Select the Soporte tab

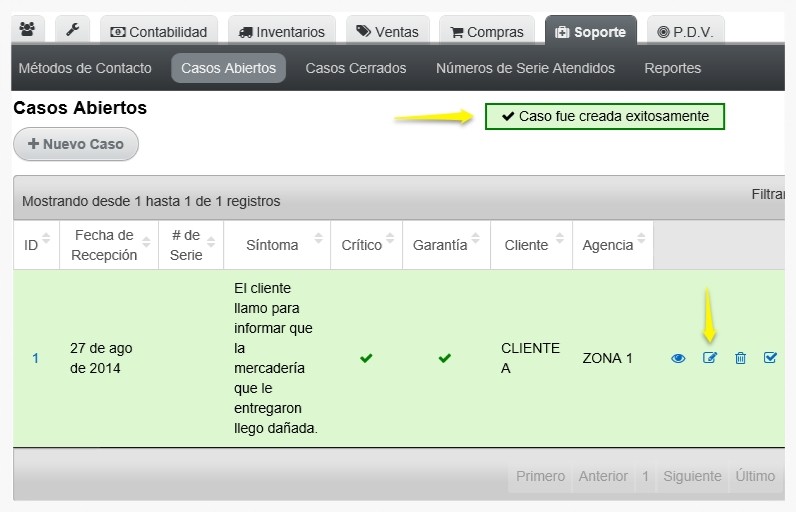point(591,30)
